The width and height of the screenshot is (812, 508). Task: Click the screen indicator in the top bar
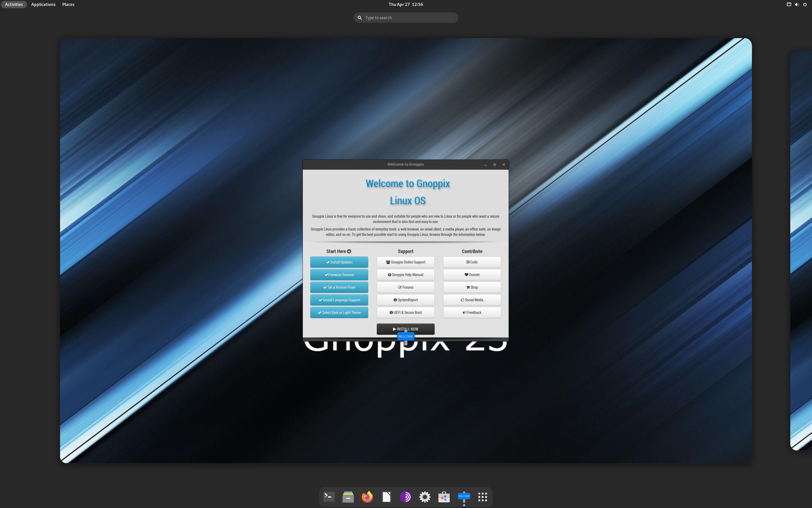point(789,4)
